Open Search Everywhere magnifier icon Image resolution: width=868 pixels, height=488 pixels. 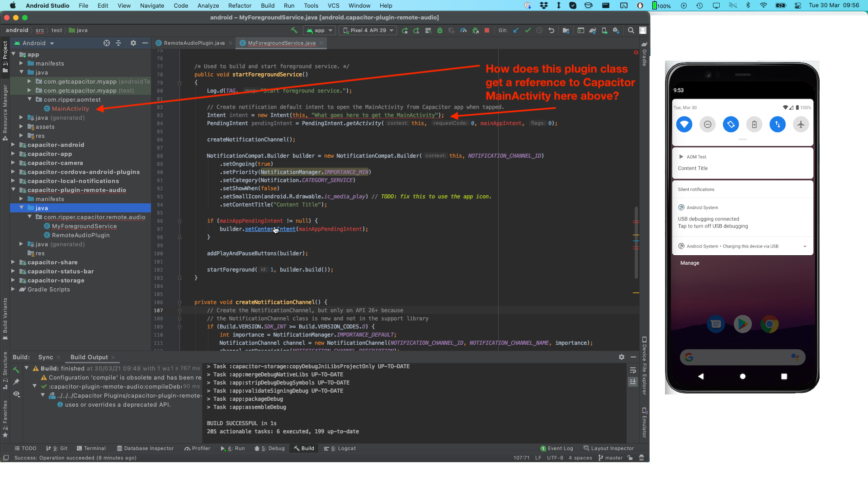click(631, 30)
